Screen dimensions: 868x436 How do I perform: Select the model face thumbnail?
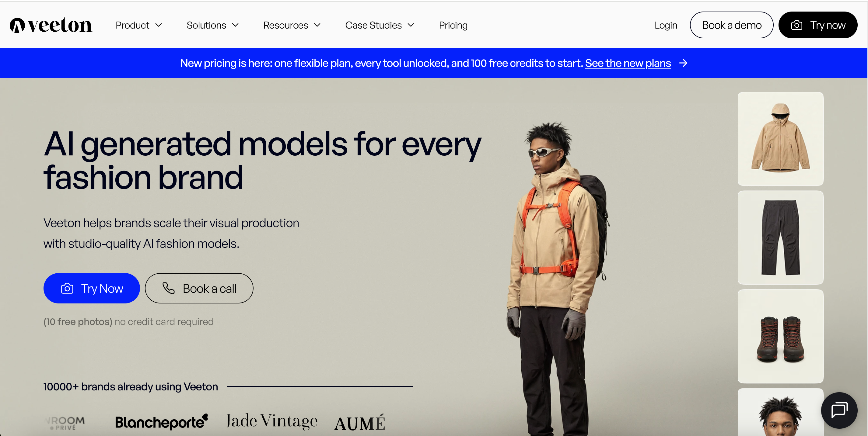click(x=780, y=412)
